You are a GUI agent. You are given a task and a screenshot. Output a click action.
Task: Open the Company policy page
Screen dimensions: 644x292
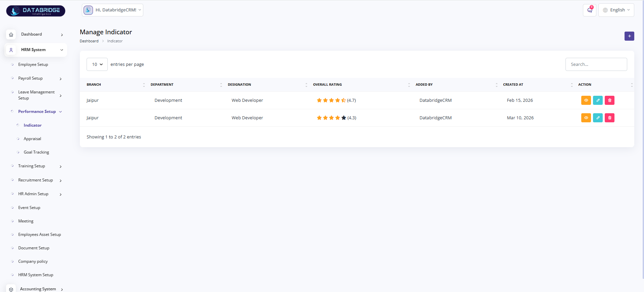(x=33, y=261)
